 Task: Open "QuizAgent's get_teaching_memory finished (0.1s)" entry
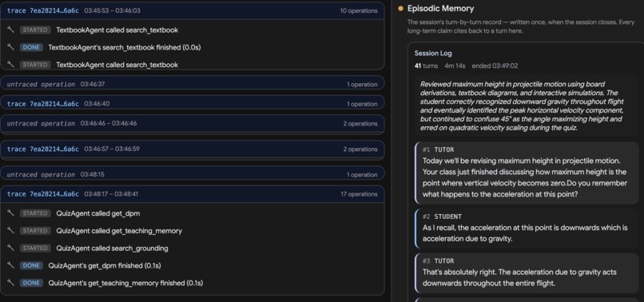[x=193, y=283]
